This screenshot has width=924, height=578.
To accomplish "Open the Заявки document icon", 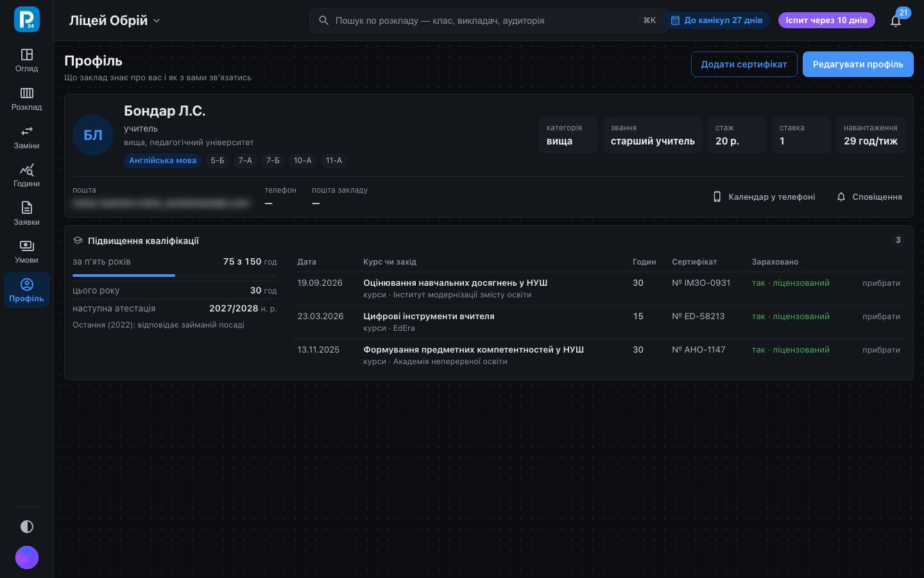I will [x=26, y=214].
